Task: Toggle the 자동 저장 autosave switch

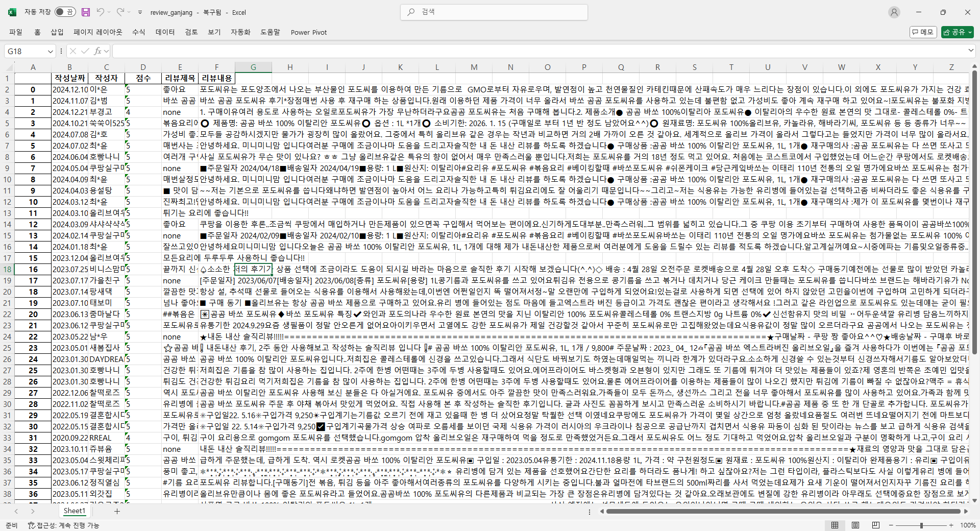Action: coord(64,12)
